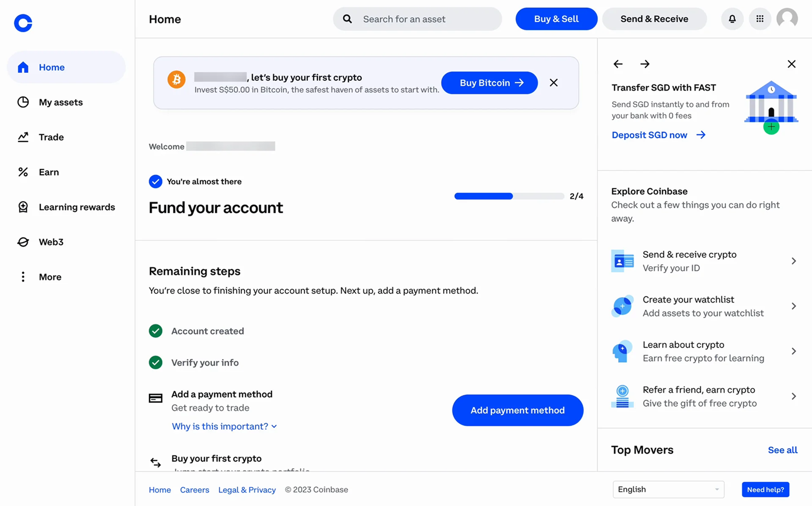812x506 pixels.
Task: Open Learn about crypto chevron
Action: tap(793, 351)
